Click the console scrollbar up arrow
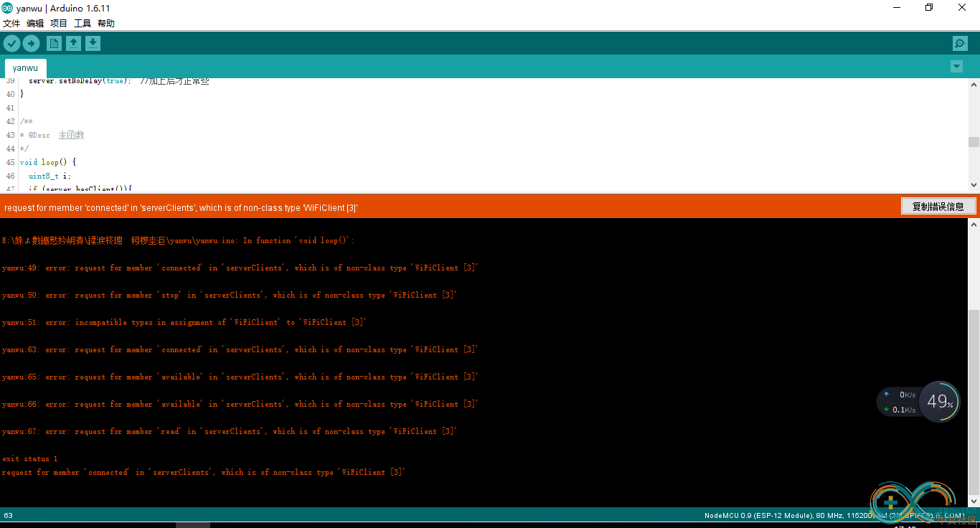The width and height of the screenshot is (980, 528). pyautogui.click(x=974, y=225)
